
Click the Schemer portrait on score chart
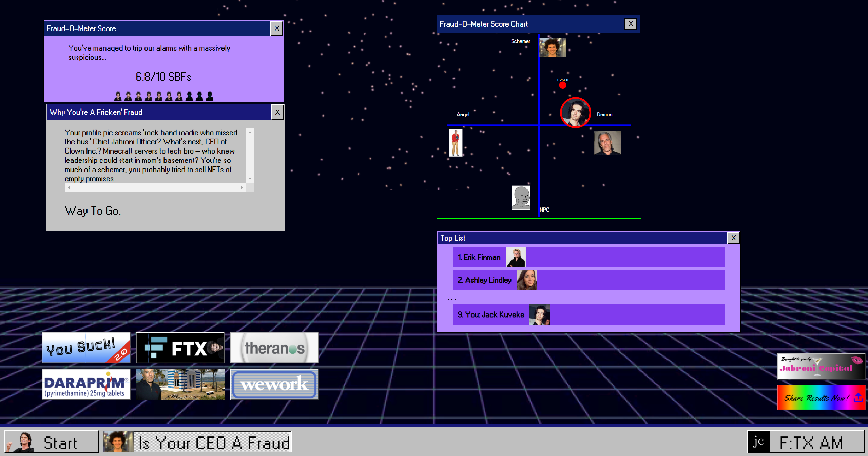[553, 47]
